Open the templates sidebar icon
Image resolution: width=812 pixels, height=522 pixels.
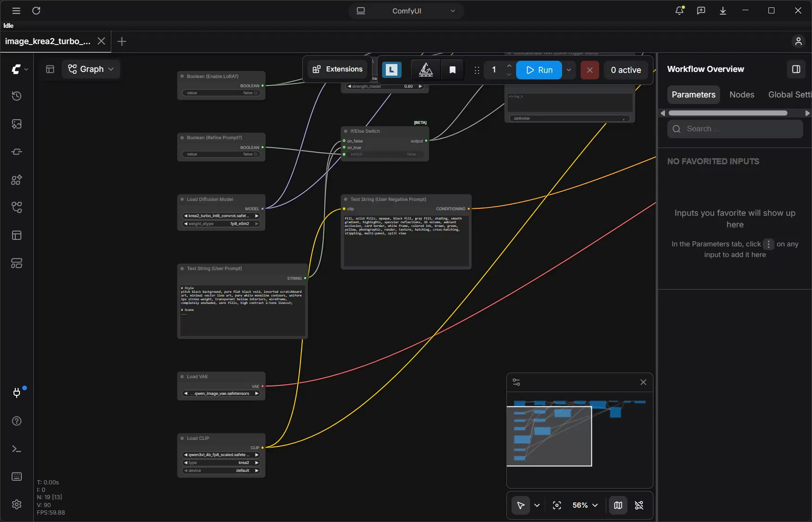[17, 235]
